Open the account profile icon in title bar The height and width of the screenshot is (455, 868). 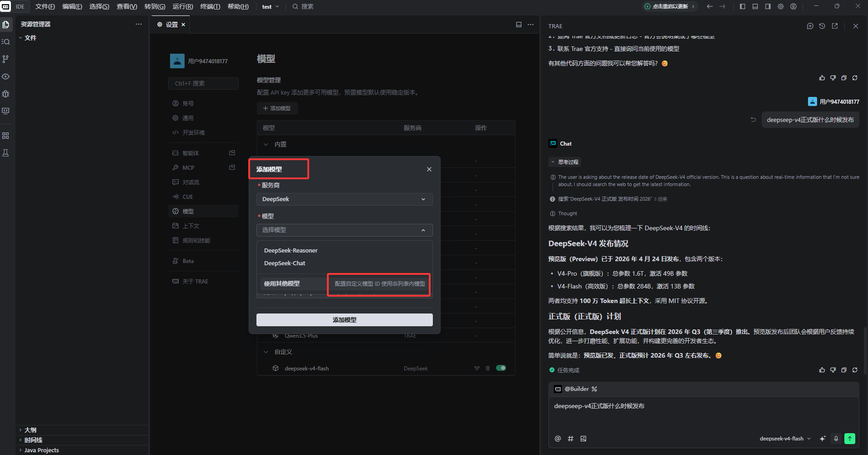(x=793, y=6)
